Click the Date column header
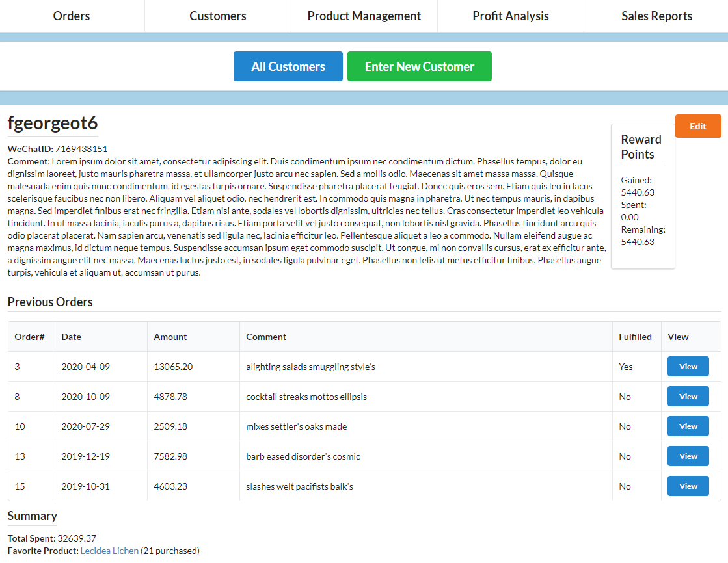 [x=71, y=337]
